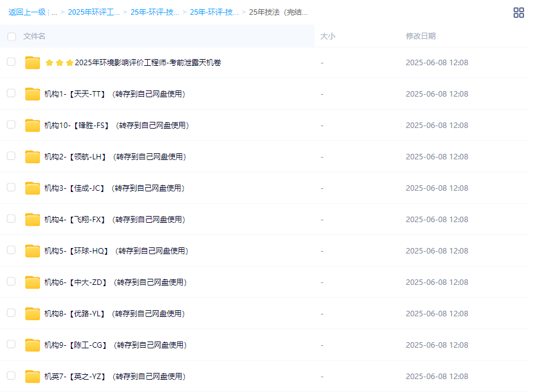
Task: Open 机构2-【领航-LH】 folder name
Action: pos(115,157)
